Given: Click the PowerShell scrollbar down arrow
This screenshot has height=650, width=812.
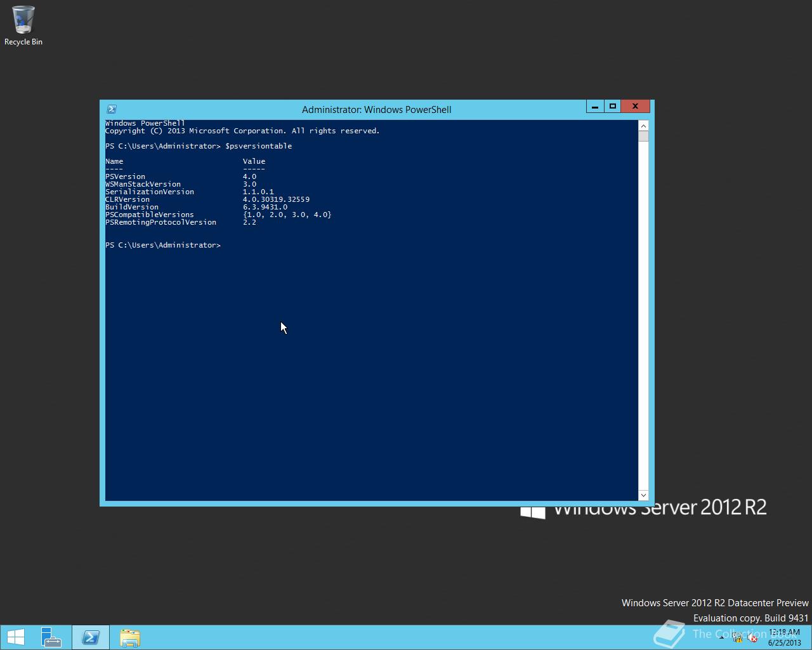Looking at the screenshot, I should pos(643,495).
